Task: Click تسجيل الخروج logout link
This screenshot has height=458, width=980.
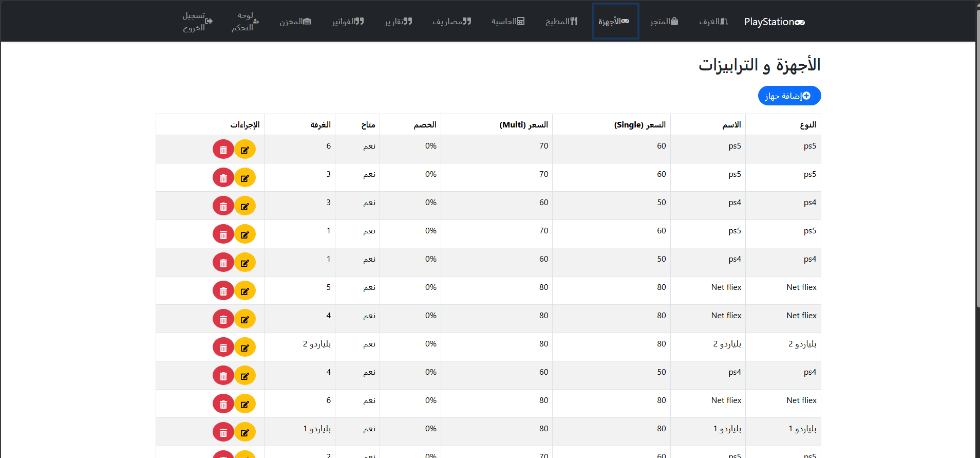Action: [197, 21]
